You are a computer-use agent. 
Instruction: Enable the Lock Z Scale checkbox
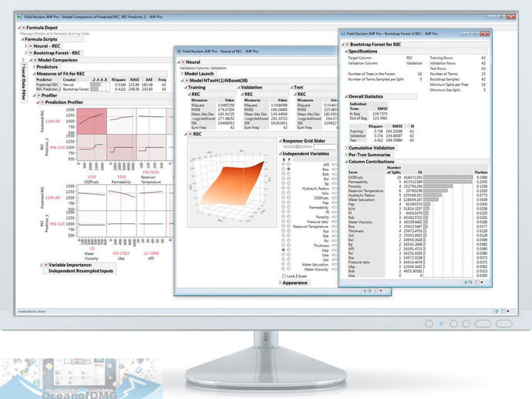tap(284, 277)
